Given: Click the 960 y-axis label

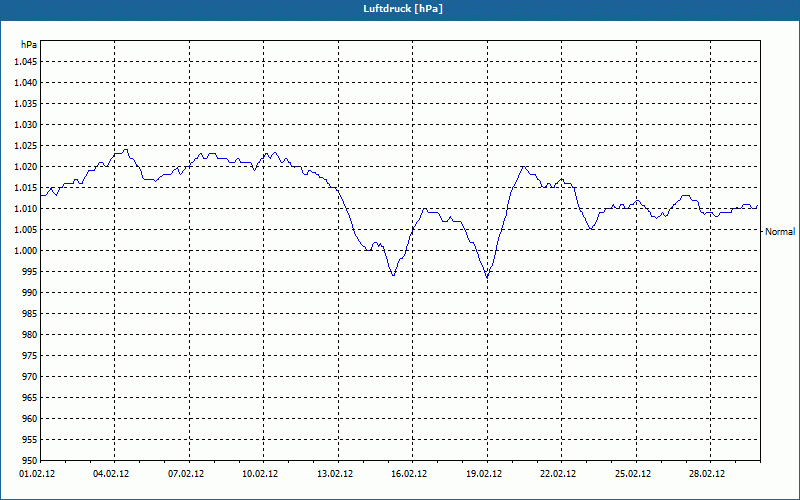Looking at the screenshot, I should (x=31, y=419).
